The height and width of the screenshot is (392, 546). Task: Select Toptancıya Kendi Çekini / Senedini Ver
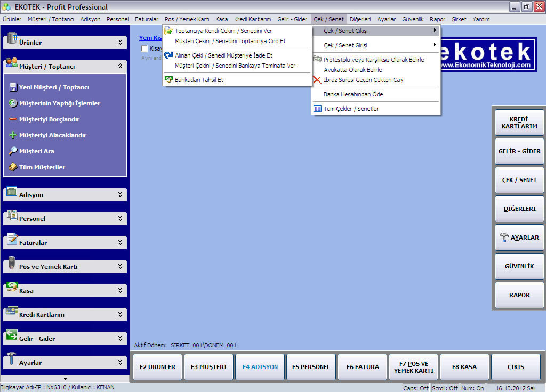237,30
